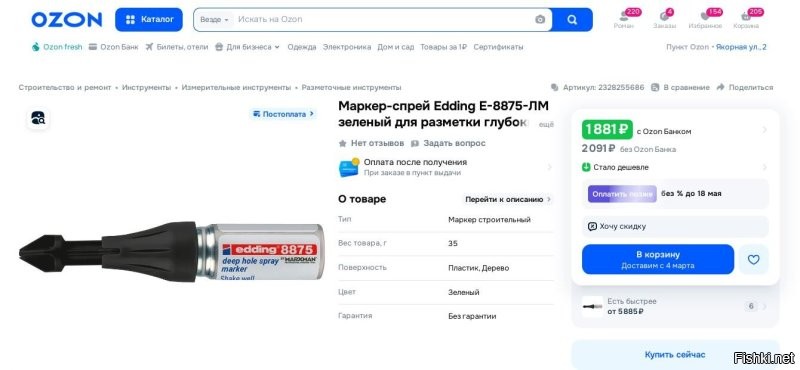Open the Дом и сад category
This screenshot has height=370, width=800.
[395, 47]
